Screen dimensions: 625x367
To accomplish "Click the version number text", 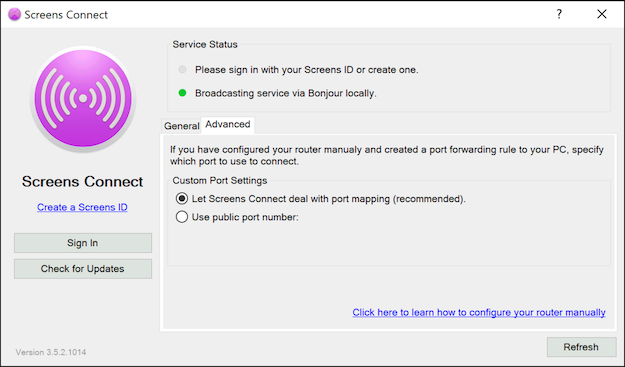I will [x=51, y=352].
